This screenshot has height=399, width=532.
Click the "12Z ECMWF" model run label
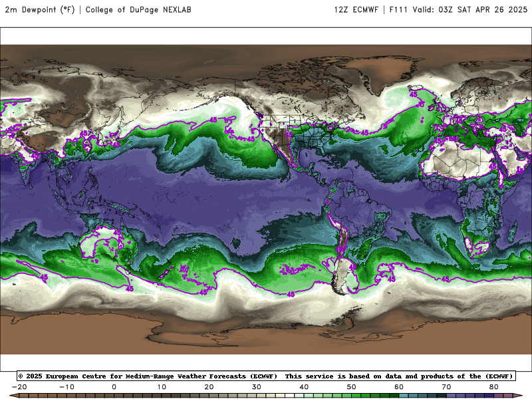point(356,10)
